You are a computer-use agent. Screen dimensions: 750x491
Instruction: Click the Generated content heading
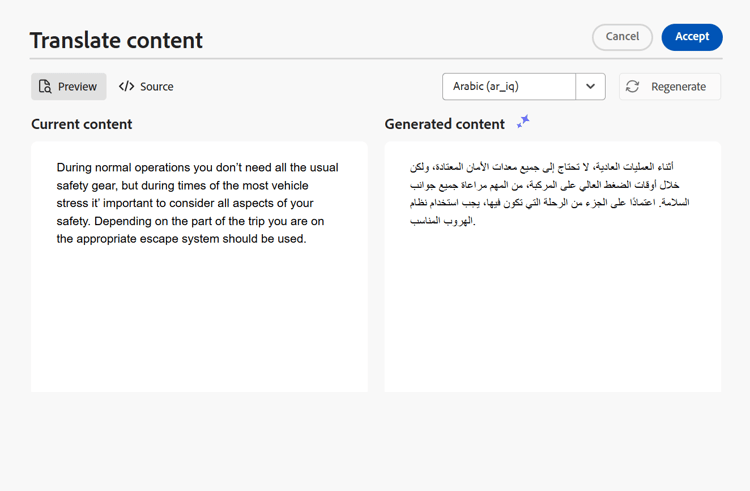pos(444,124)
